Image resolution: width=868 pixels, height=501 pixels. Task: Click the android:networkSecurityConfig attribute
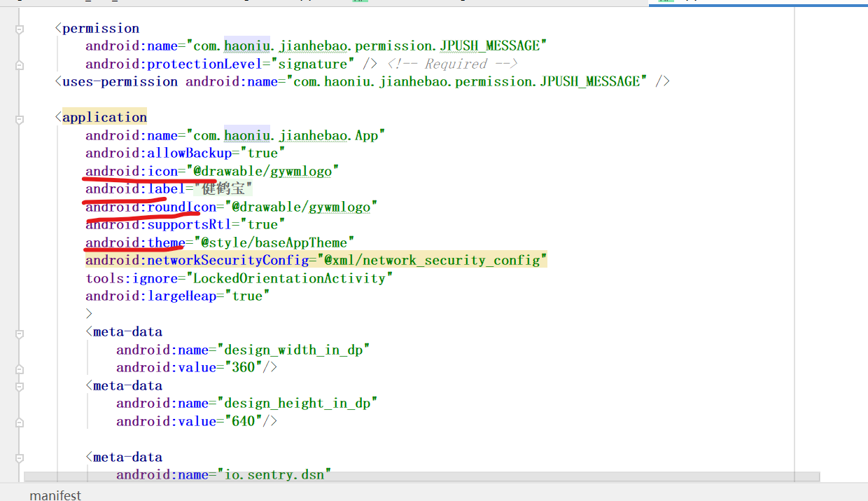click(x=197, y=260)
